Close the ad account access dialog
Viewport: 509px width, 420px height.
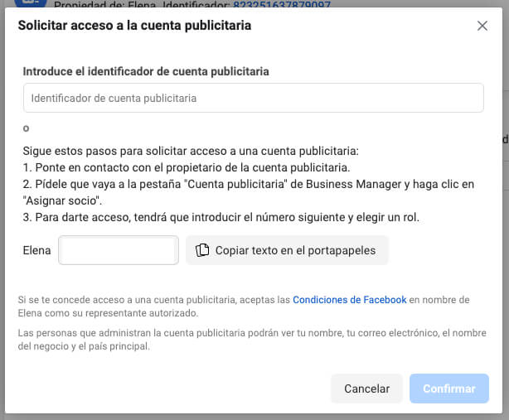click(482, 26)
